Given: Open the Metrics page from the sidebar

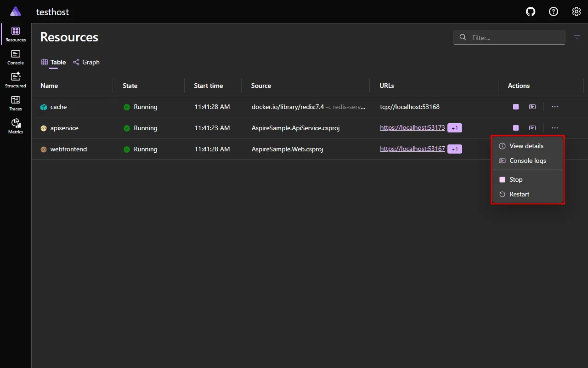Looking at the screenshot, I should 15,126.
